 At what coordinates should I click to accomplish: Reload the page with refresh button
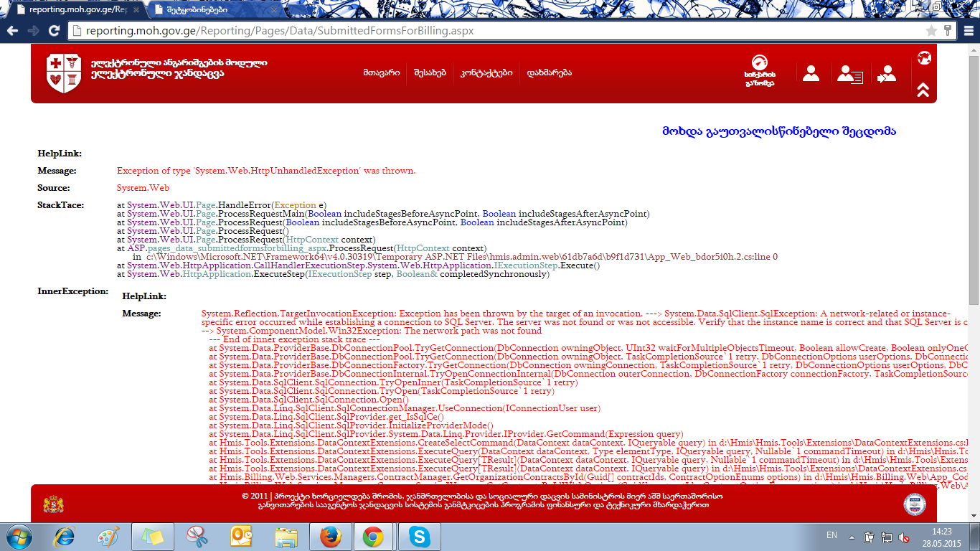(x=54, y=31)
